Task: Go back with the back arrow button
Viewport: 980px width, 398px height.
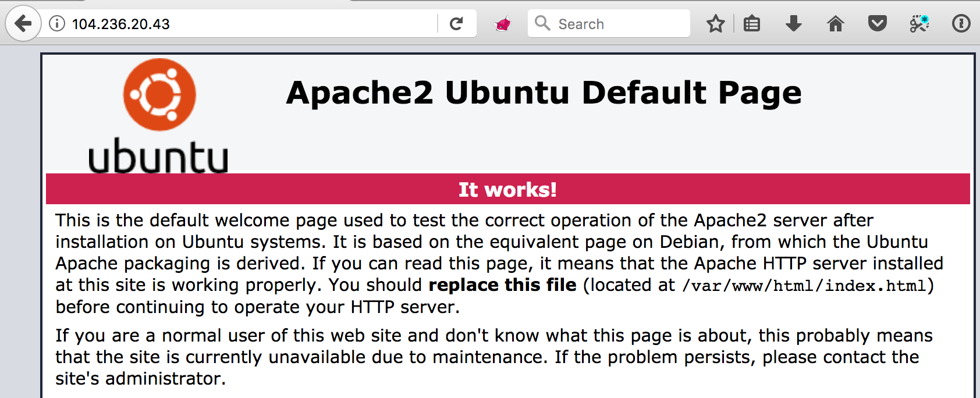Action: [23, 24]
